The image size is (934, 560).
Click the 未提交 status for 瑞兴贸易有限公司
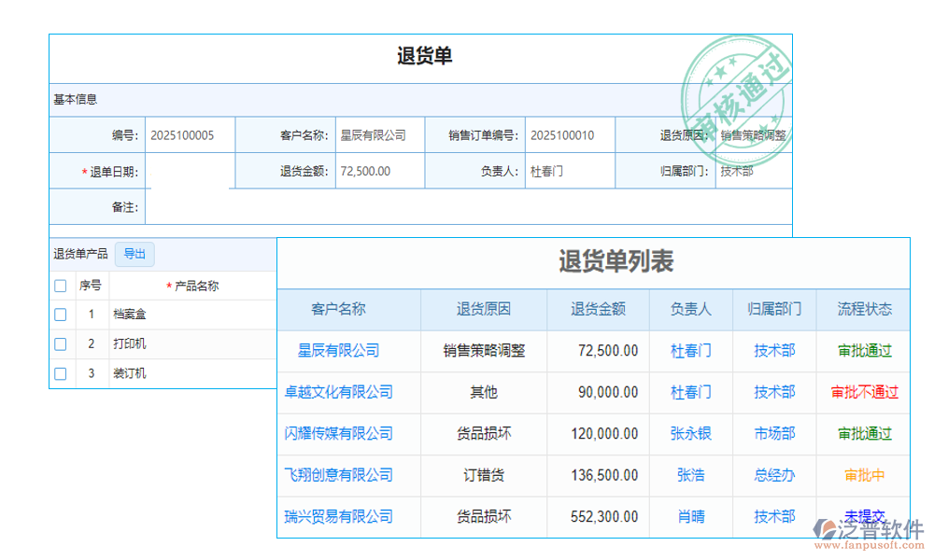(863, 516)
